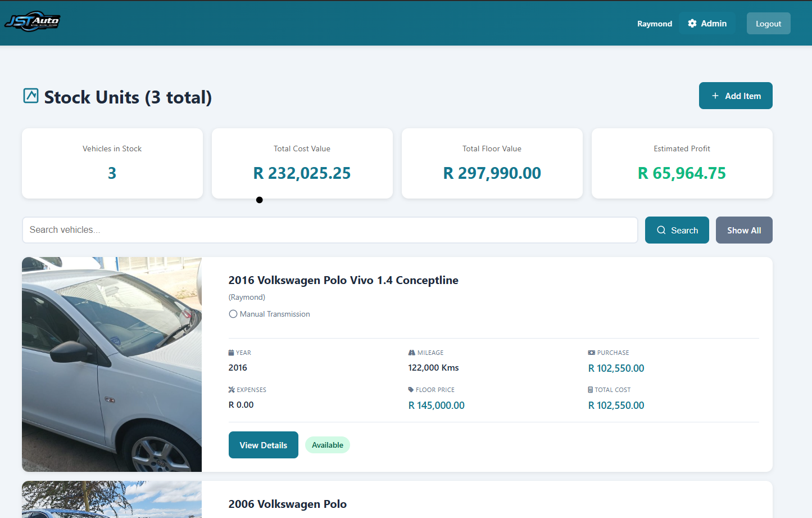Click the banknote icon next to PURCHASE
Viewport: 812px width, 518px height.
591,352
